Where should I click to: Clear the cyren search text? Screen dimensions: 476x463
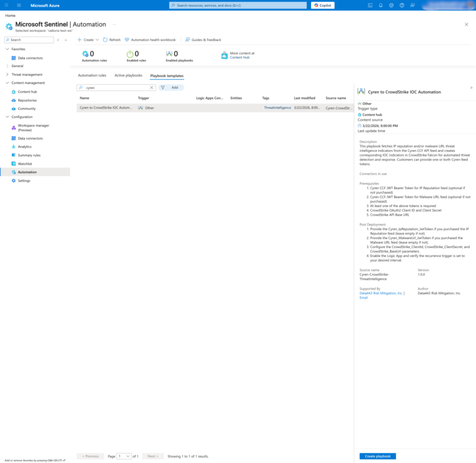151,87
